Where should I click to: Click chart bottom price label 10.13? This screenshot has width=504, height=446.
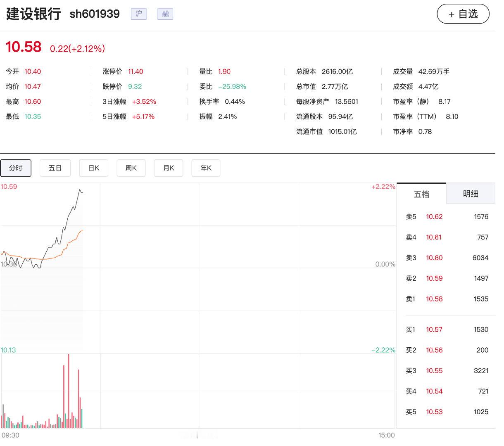click(8, 350)
